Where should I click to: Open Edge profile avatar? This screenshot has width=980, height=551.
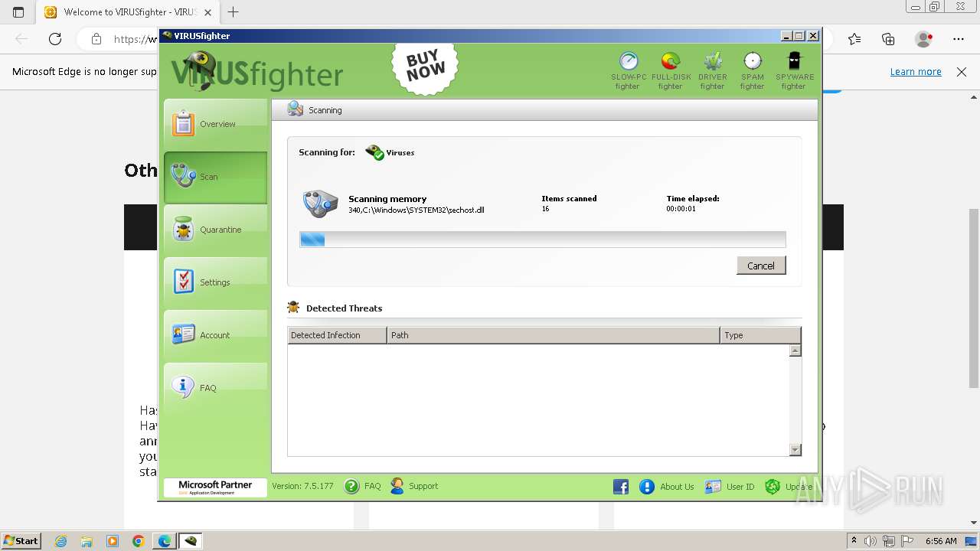(923, 39)
